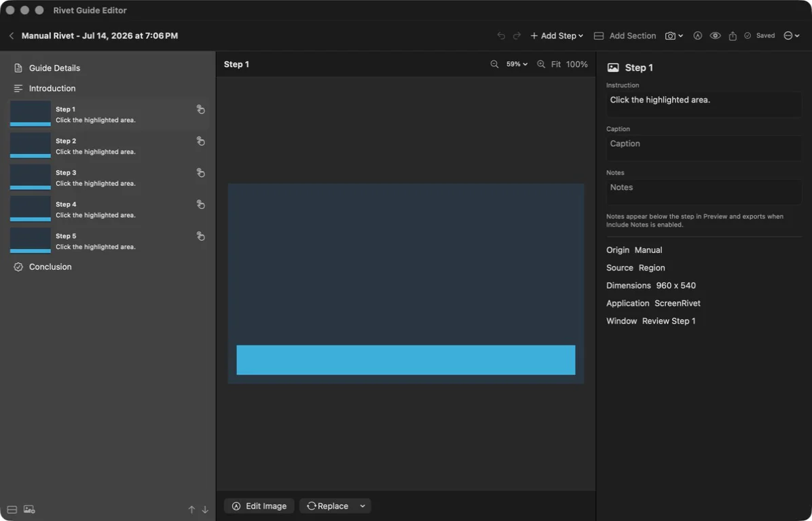Screen dimensions: 812x521
Task: Expand the Replace options chevron
Action: point(363,506)
